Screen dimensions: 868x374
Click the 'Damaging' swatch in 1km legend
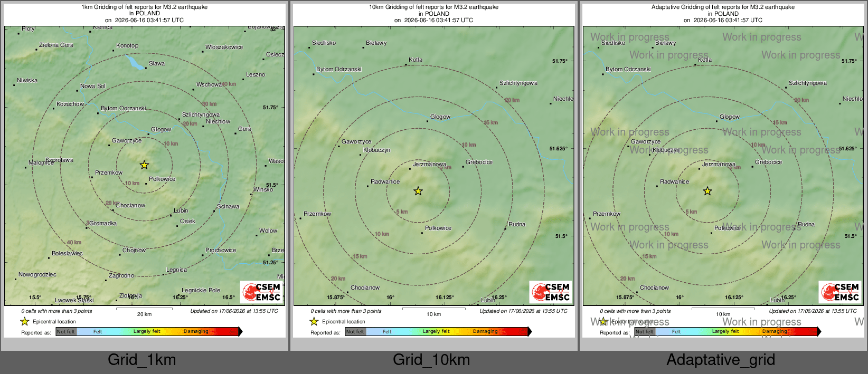coord(196,331)
